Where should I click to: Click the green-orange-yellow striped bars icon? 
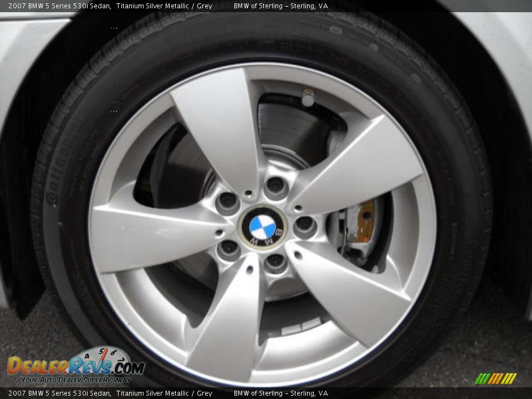pos(495,378)
